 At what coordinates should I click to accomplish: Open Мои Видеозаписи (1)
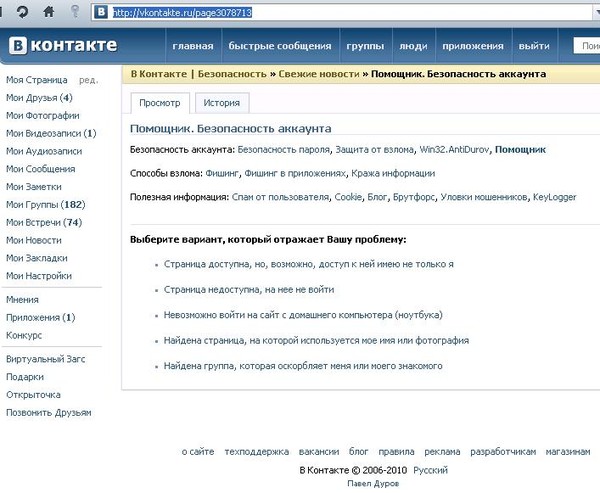(51, 134)
